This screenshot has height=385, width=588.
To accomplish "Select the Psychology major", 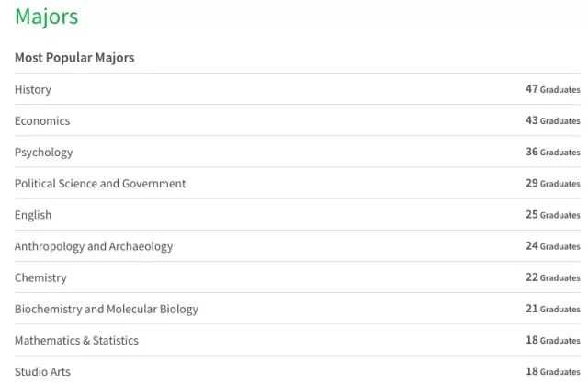I will (44, 153).
